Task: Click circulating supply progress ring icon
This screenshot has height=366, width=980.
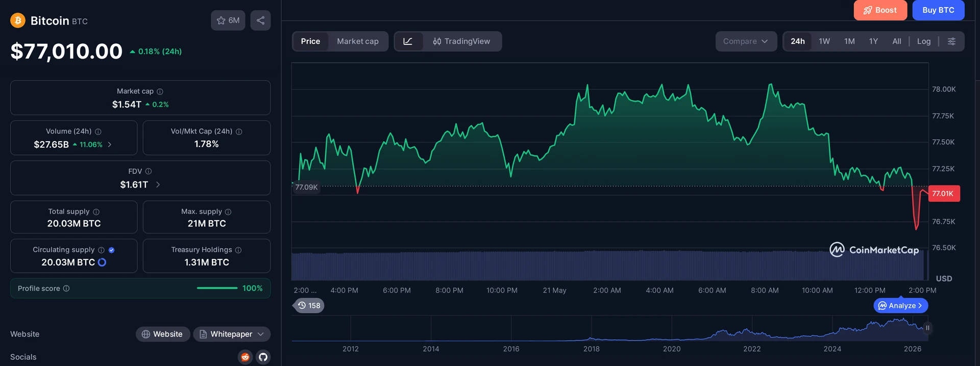Action: pyautogui.click(x=102, y=262)
